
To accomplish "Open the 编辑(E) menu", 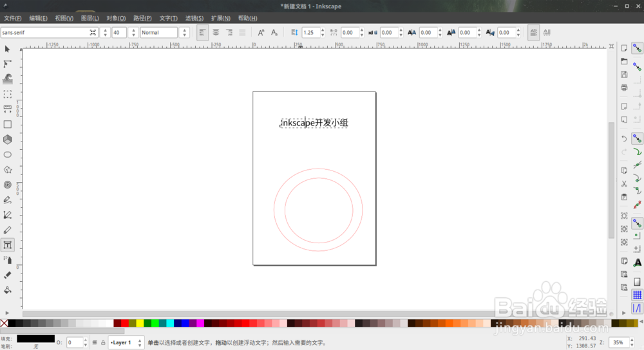I will tap(38, 18).
